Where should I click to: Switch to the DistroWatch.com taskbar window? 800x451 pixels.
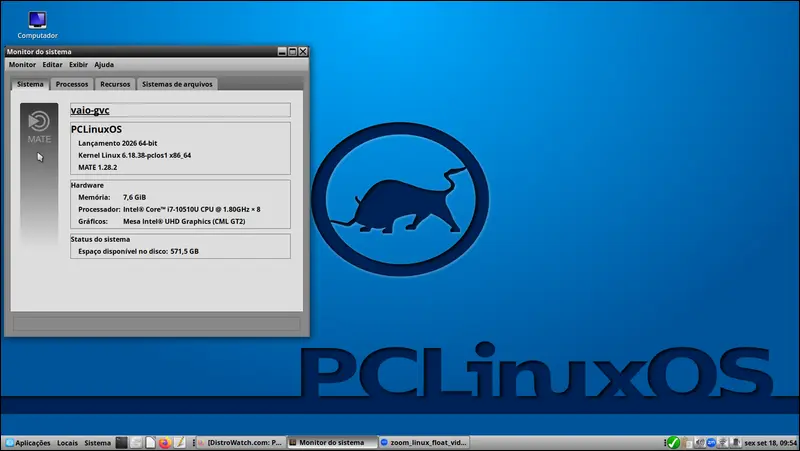click(x=241, y=443)
